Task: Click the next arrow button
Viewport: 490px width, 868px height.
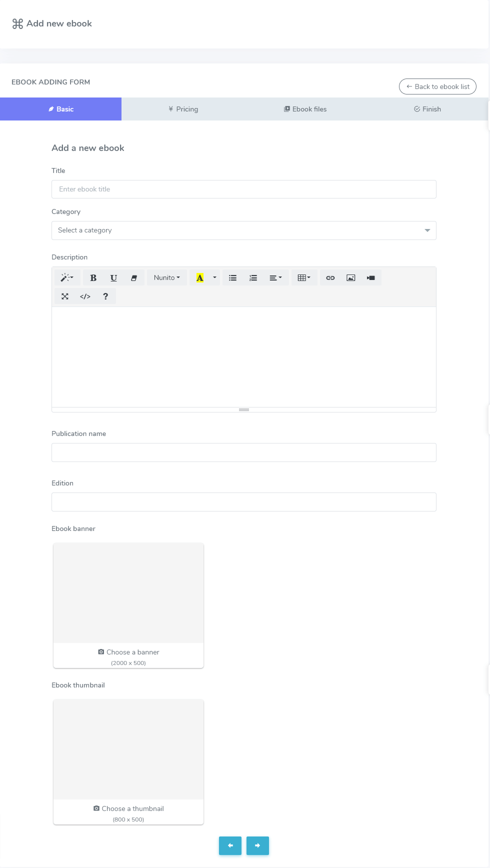Action: coord(257,845)
